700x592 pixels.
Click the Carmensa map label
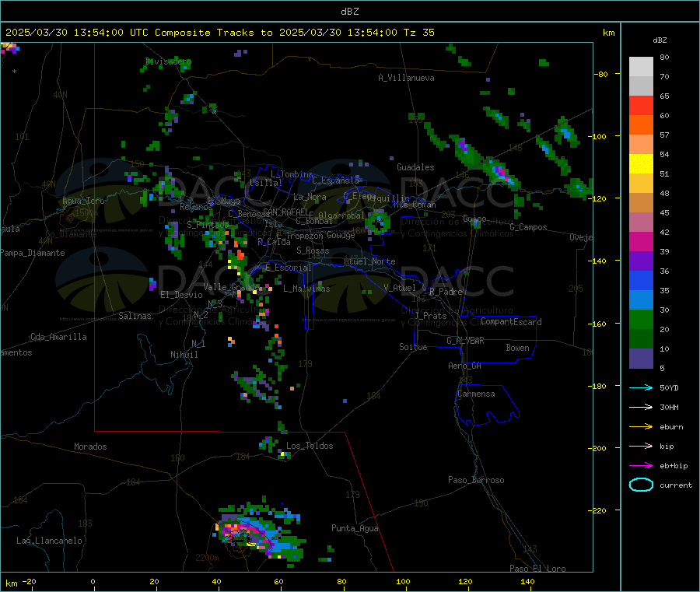[476, 394]
